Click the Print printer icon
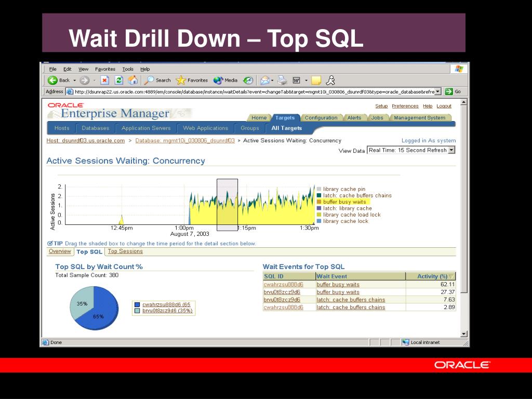This screenshot has width=532, height=399. pos(282,81)
